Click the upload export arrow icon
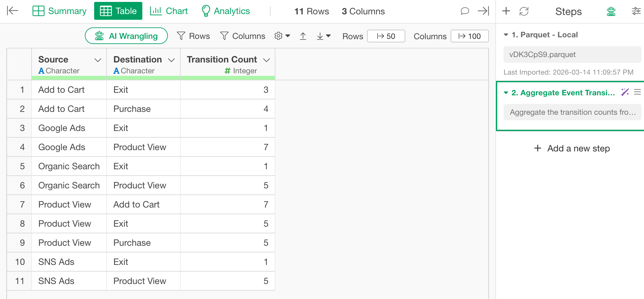 303,36
